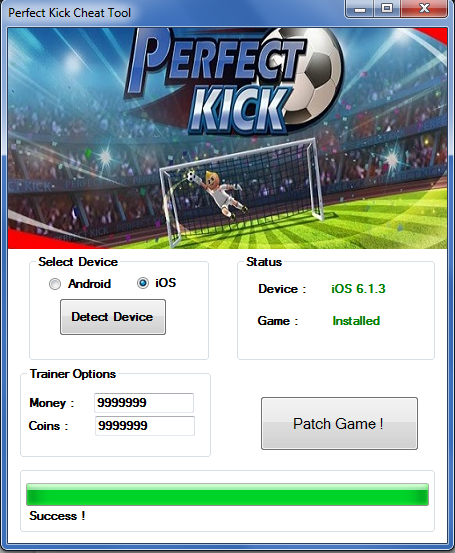Focus the Money input field
Image resolution: width=455 pixels, height=553 pixels.
pyautogui.click(x=144, y=403)
